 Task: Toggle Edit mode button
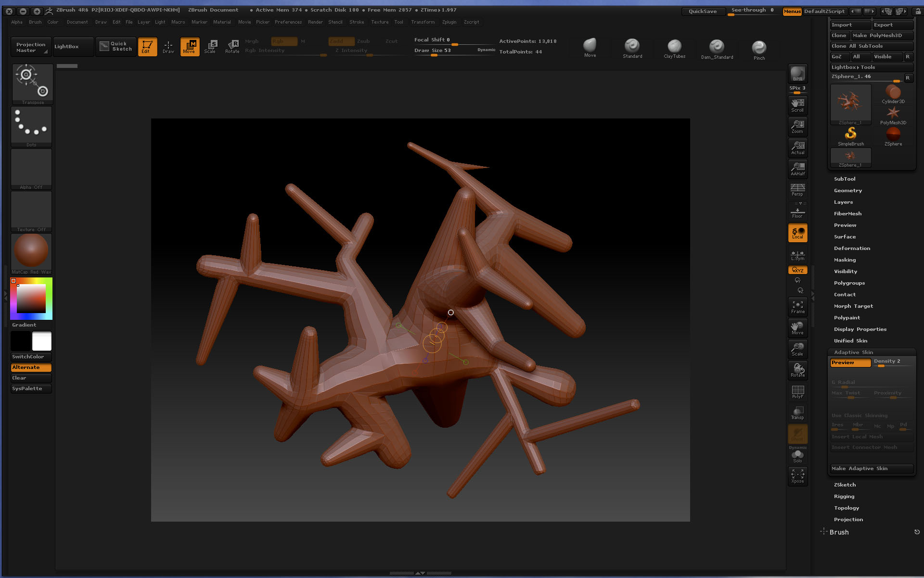147,47
